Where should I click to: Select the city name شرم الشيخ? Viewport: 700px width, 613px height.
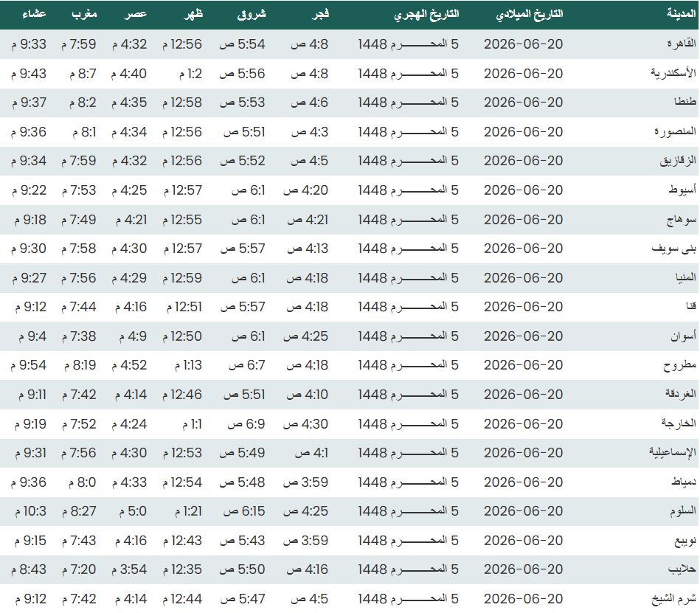(673, 599)
